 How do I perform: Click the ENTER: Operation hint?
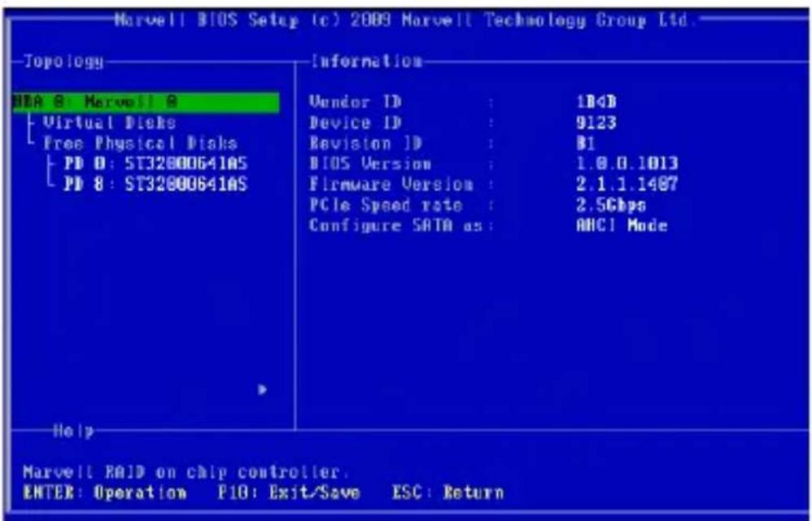click(105, 492)
